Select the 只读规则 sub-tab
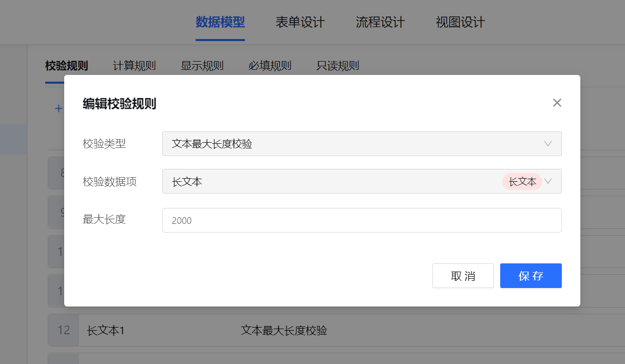625x364 pixels. pyautogui.click(x=338, y=66)
